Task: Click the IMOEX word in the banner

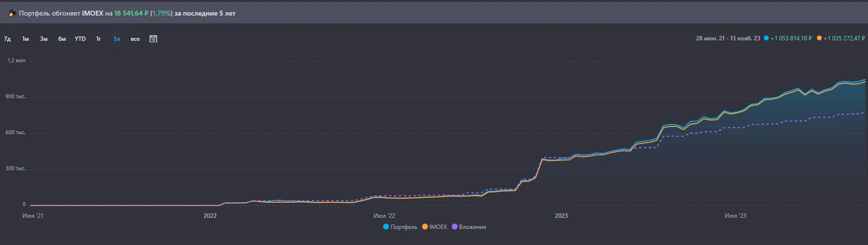Action: [92, 14]
